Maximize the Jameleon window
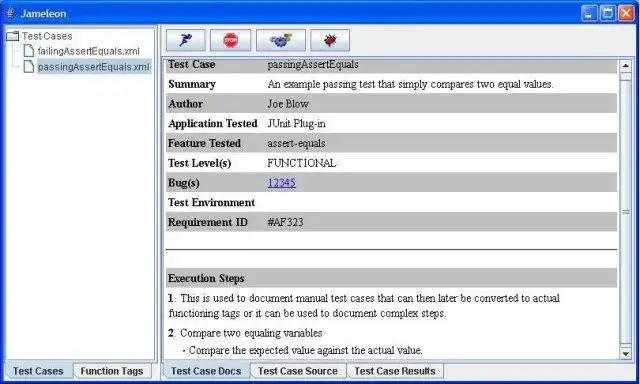This screenshot has height=384, width=640. tap(607, 13)
